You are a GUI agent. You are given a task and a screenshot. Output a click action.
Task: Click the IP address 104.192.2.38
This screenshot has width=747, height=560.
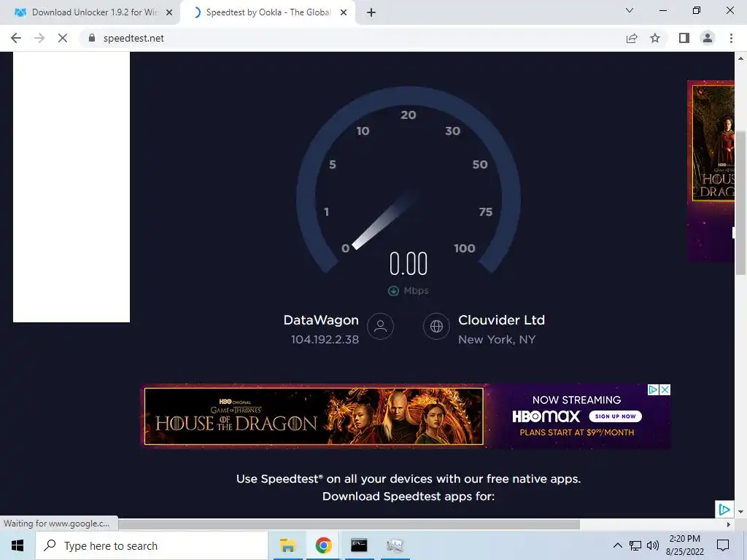pos(325,340)
